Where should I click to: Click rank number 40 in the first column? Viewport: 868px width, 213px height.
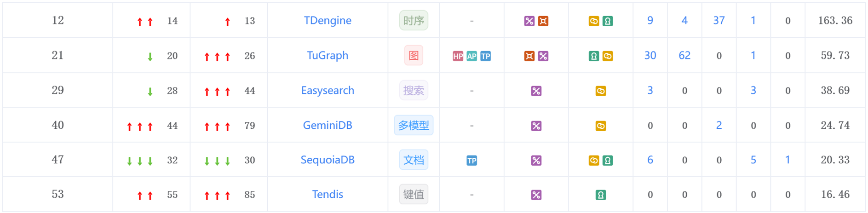pos(57,126)
